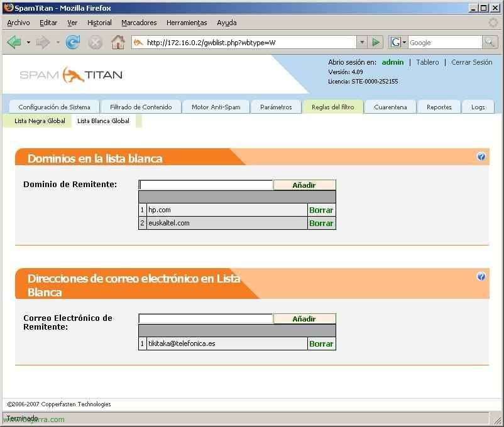Screen dimensions: 504x427
Task: Reload the page with refresh icon
Action: 73,42
